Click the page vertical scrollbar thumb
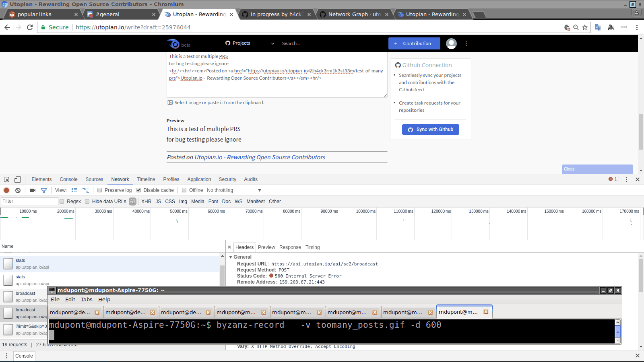This screenshot has height=362, width=644. (641, 132)
